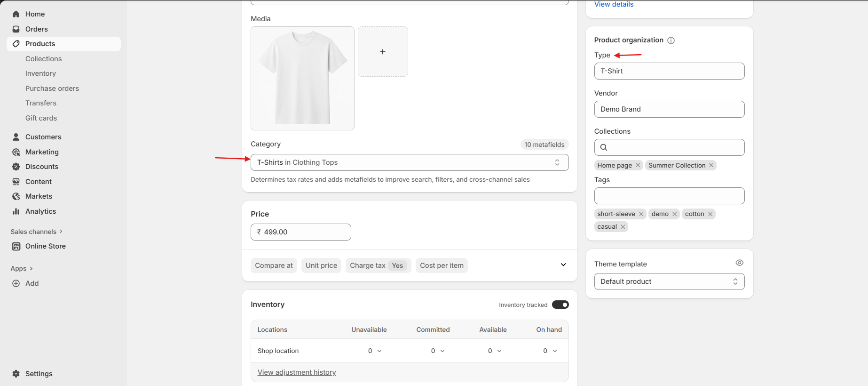Toggle the Inventory tracked switch
This screenshot has height=386, width=868.
560,305
